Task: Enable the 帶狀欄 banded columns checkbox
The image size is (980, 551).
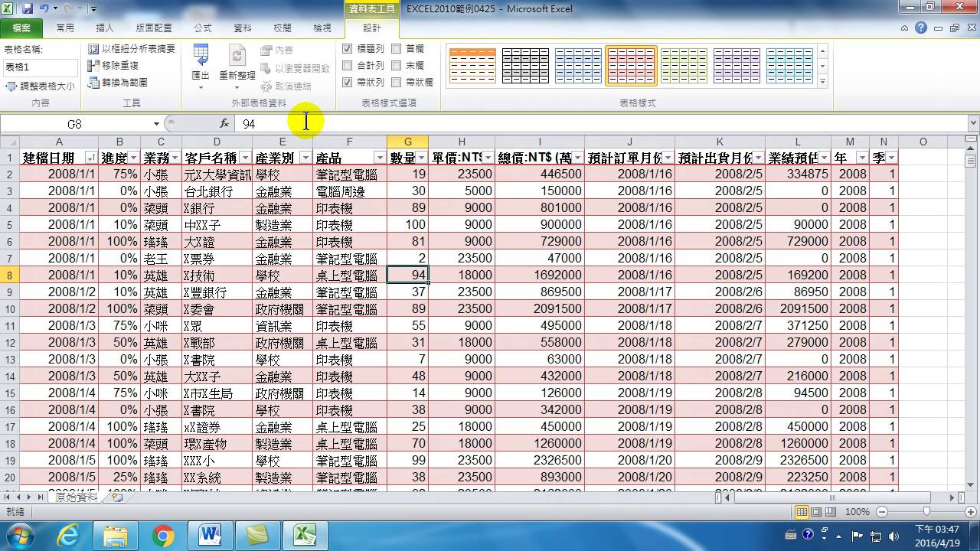Action: click(x=397, y=82)
